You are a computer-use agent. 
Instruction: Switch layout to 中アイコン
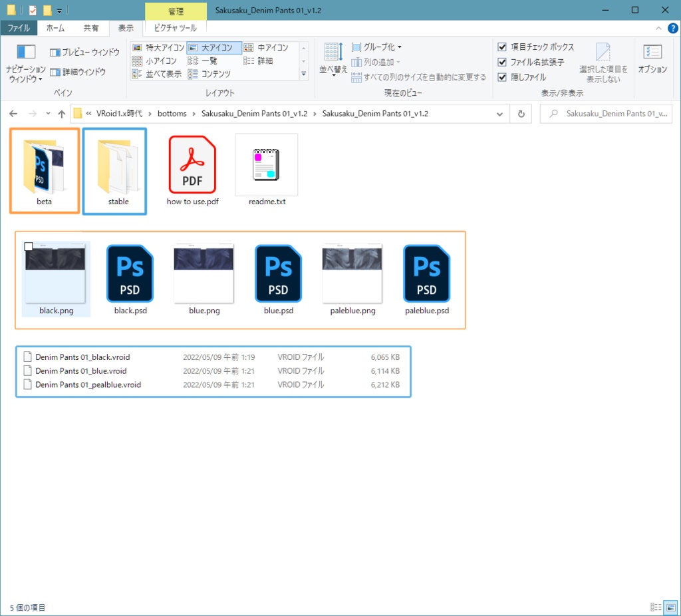[x=266, y=47]
